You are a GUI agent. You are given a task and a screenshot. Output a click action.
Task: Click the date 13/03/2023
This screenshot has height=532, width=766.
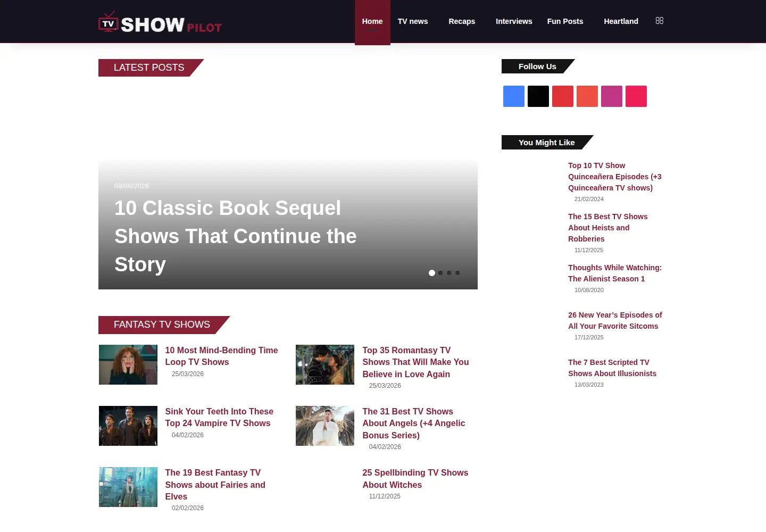click(x=589, y=385)
